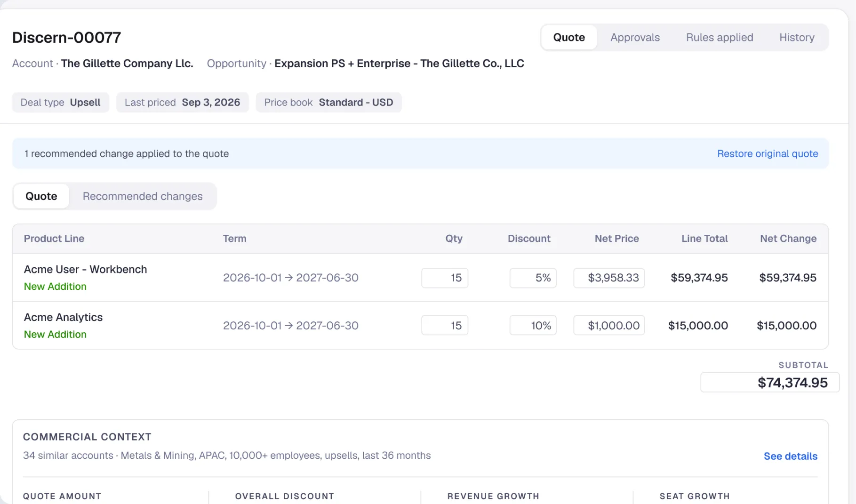Image resolution: width=856 pixels, height=504 pixels.
Task: Click the Expansion PS + Enterprise opportunity name
Action: [x=399, y=64]
